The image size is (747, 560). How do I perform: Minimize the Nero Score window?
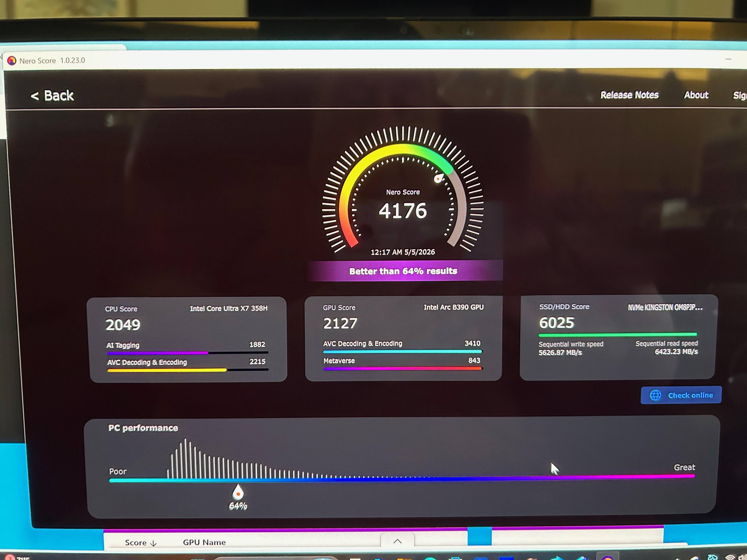[728, 59]
